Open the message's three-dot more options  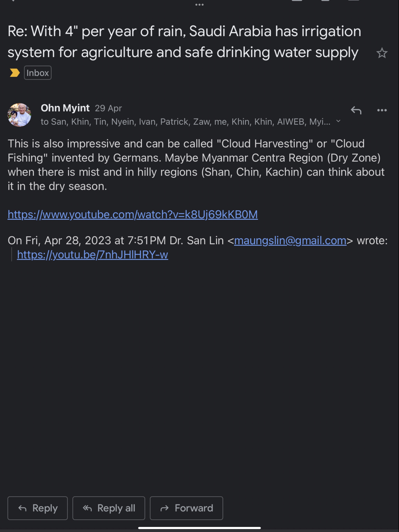click(x=382, y=110)
